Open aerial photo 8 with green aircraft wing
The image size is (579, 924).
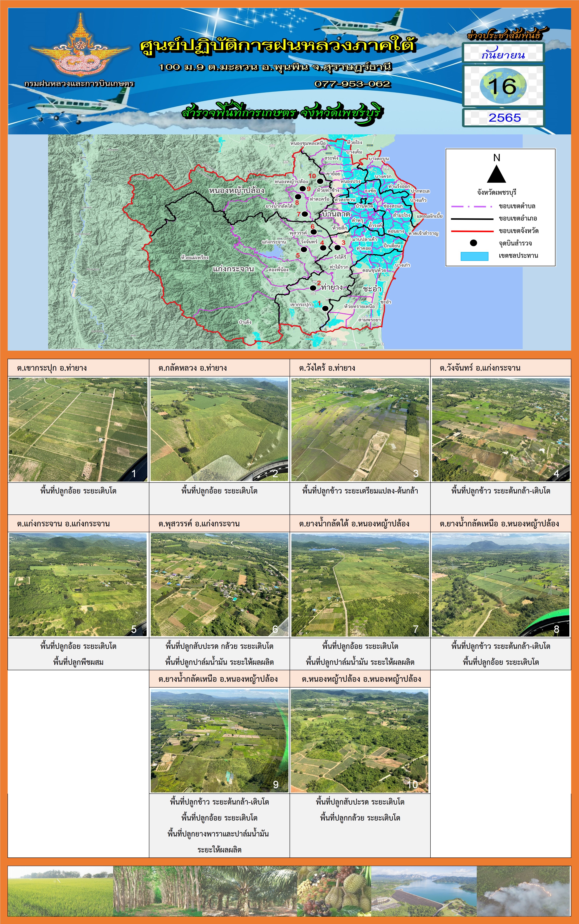click(x=501, y=585)
